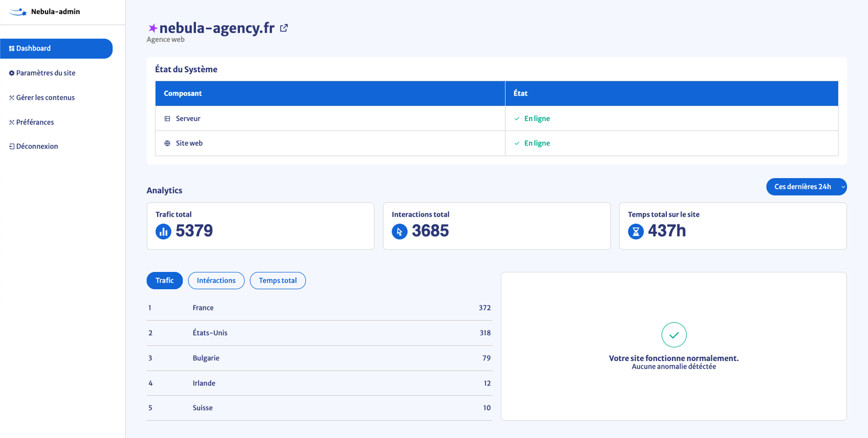Screen dimensions: 868x438
Task: Click the Serveur row server icon
Action: coord(167,119)
